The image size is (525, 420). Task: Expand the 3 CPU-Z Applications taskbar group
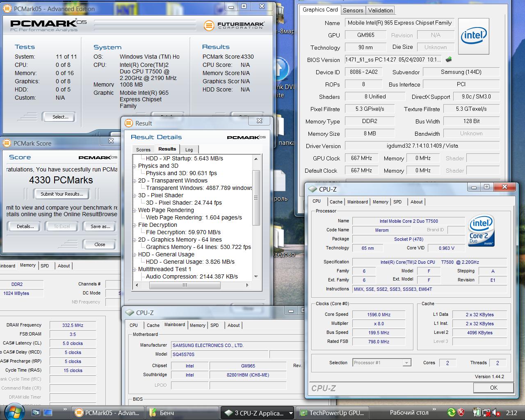point(291,413)
